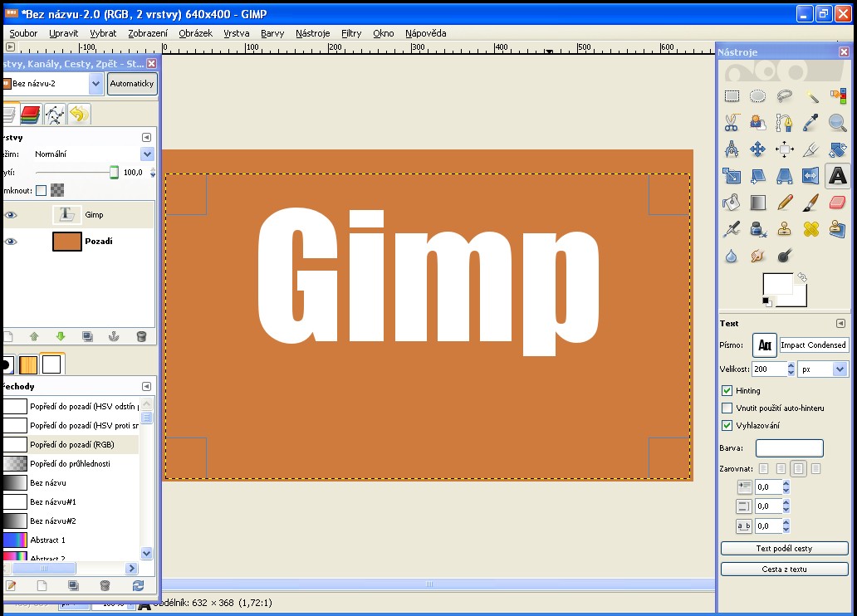Screen dimensions: 857x616
Task: Lower the selected layer with down arrow
Action: (x=61, y=336)
